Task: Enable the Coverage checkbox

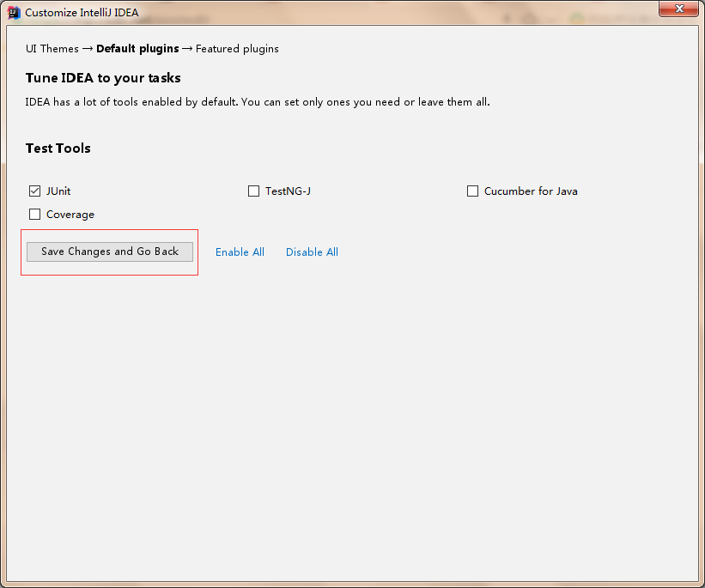Action: [34, 215]
